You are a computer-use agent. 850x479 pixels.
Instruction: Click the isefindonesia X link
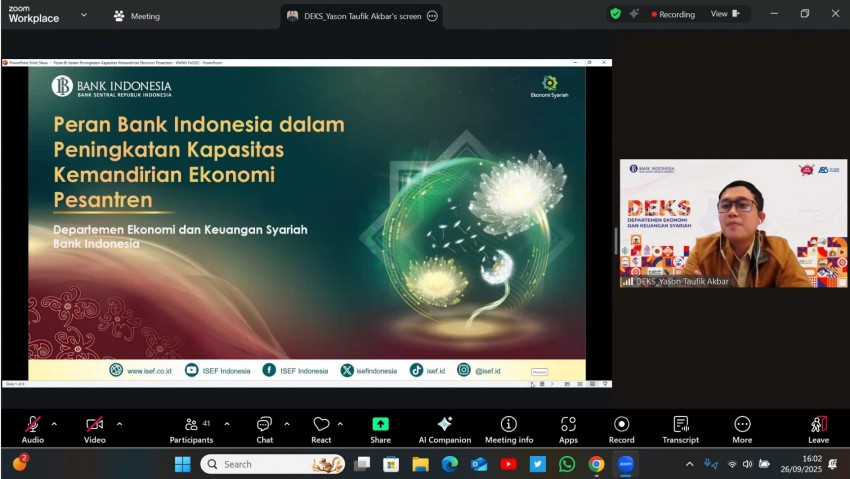369,371
